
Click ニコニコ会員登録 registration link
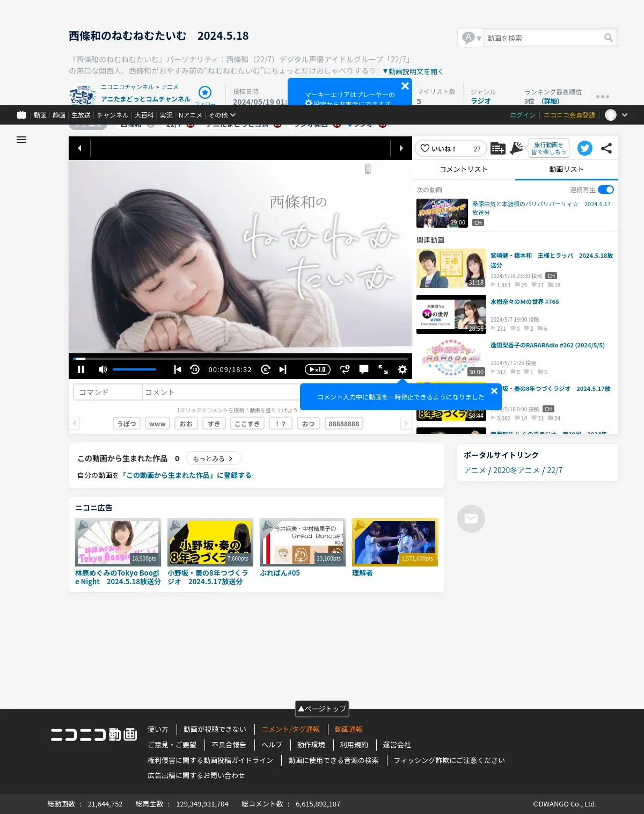(569, 115)
